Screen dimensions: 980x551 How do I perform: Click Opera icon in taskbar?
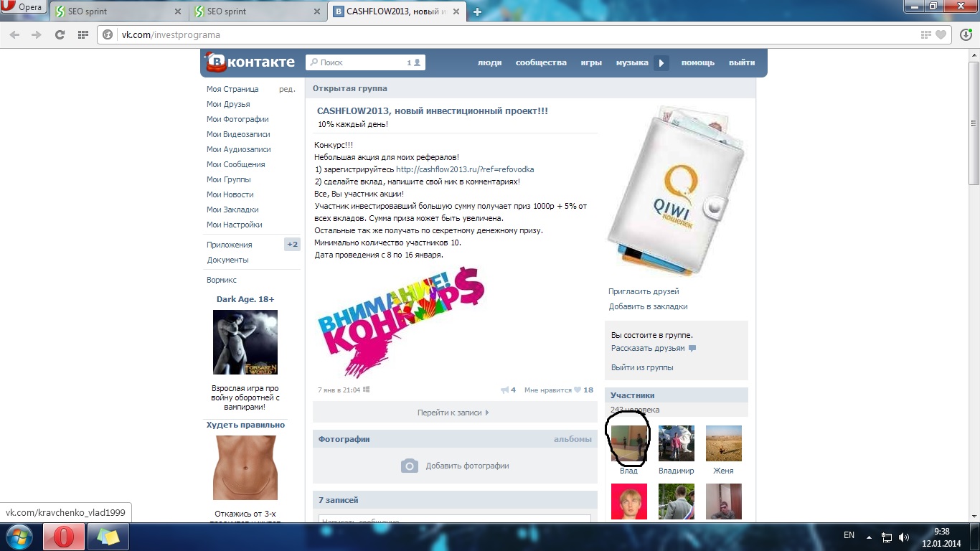[x=64, y=537]
